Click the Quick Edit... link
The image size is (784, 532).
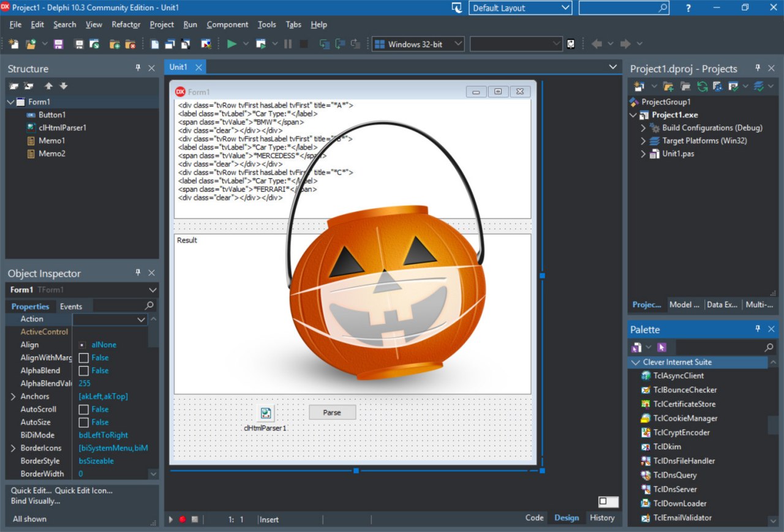pyautogui.click(x=31, y=490)
